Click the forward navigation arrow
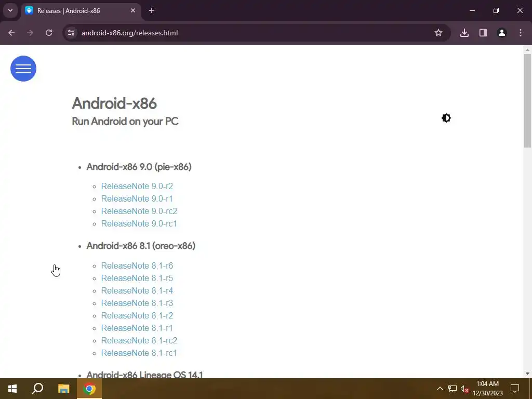This screenshot has height=399, width=532. (30, 33)
